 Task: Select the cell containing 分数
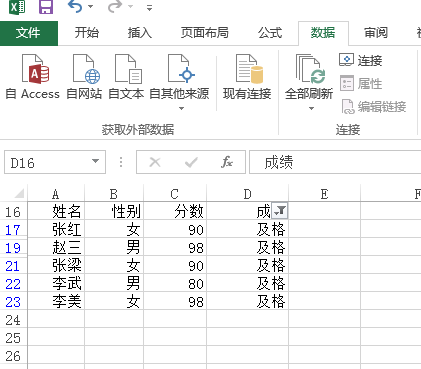[175, 211]
